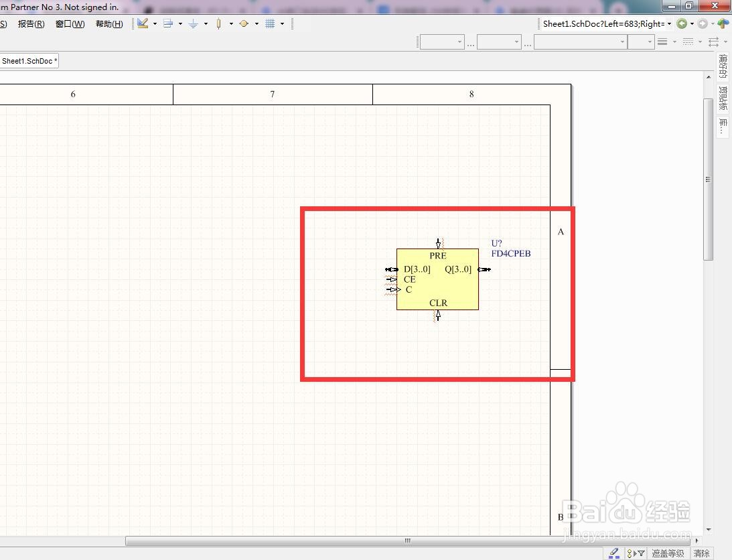Click the line width style icon
This screenshot has width=732, height=560.
pyautogui.click(x=662, y=42)
